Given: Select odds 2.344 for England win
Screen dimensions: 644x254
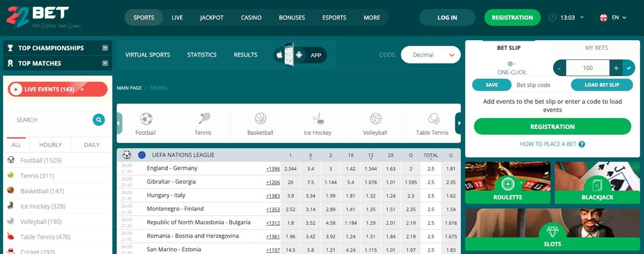Looking at the screenshot, I should pos(290,169).
